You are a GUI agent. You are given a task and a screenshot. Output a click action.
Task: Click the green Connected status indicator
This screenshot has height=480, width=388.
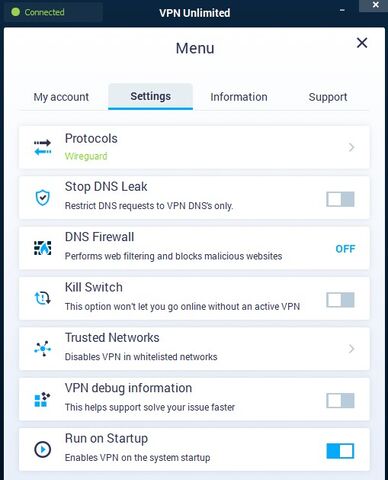(x=16, y=12)
